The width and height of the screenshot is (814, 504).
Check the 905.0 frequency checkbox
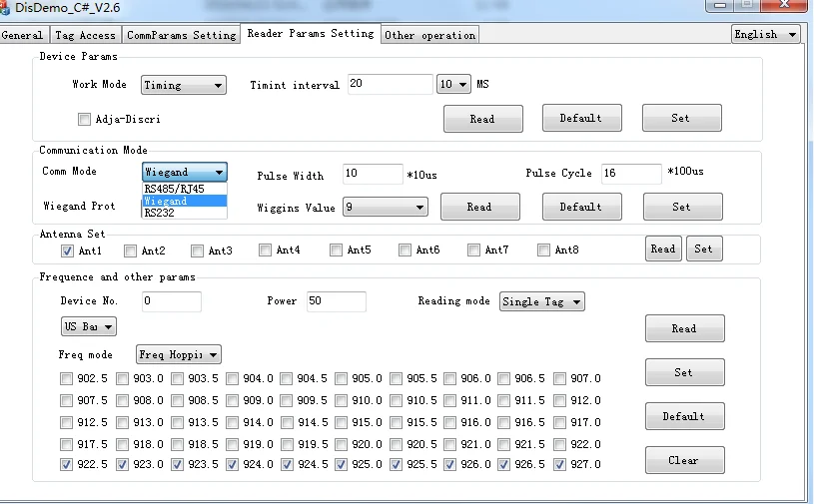[x=341, y=378]
